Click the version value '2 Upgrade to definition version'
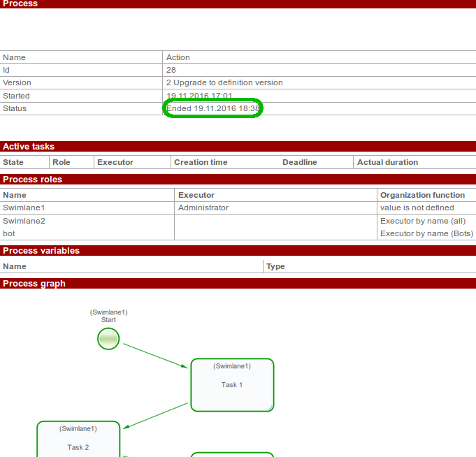The width and height of the screenshot is (476, 457). 224,82
